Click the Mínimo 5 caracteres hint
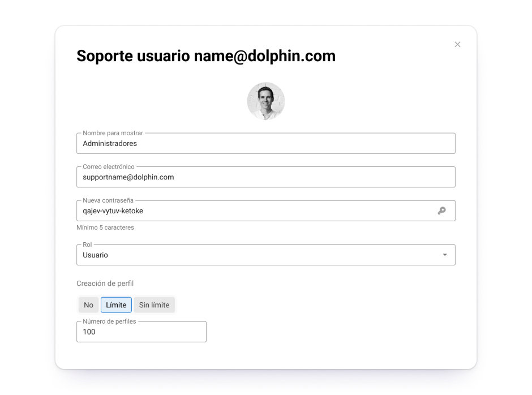 click(x=105, y=227)
